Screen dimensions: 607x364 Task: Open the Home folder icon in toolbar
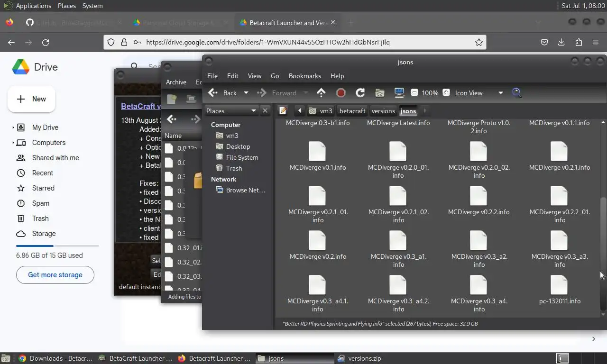[x=379, y=93]
